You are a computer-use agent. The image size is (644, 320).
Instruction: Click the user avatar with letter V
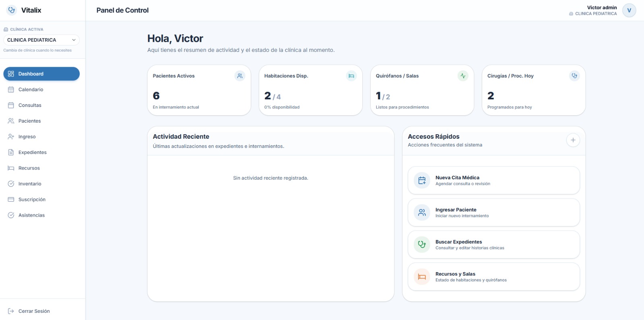click(x=629, y=10)
